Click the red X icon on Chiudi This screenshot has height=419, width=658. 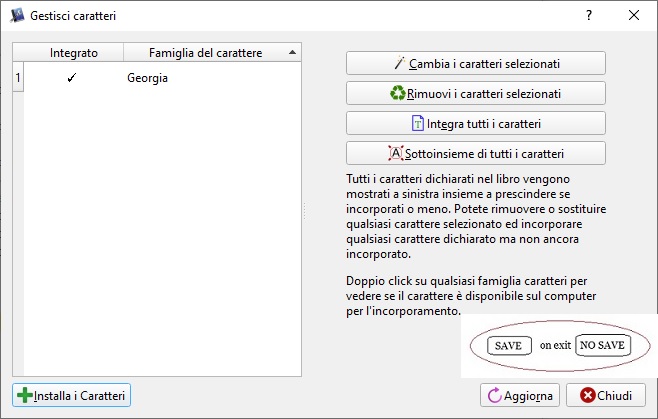click(x=588, y=396)
